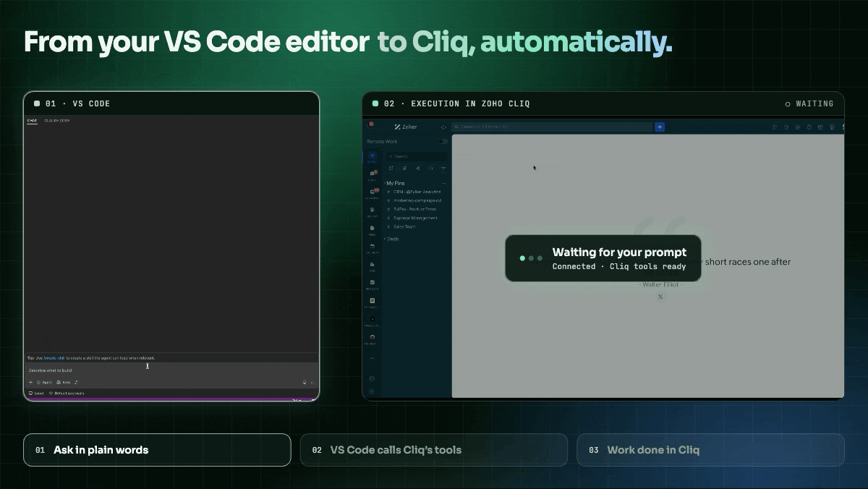Open the Auto model dropdown
Screen dimensions: 868x489
63,382
